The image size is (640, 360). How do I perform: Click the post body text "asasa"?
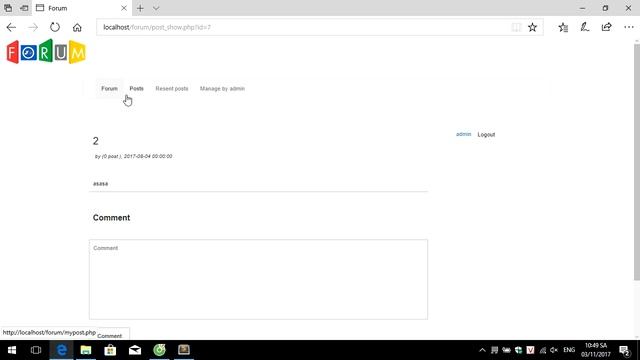pos(100,184)
